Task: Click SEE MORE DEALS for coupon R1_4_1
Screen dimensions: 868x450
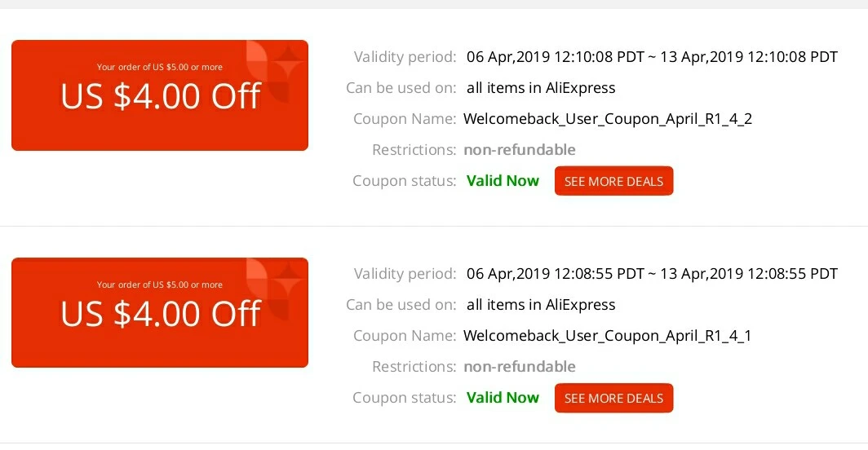Action: [614, 398]
